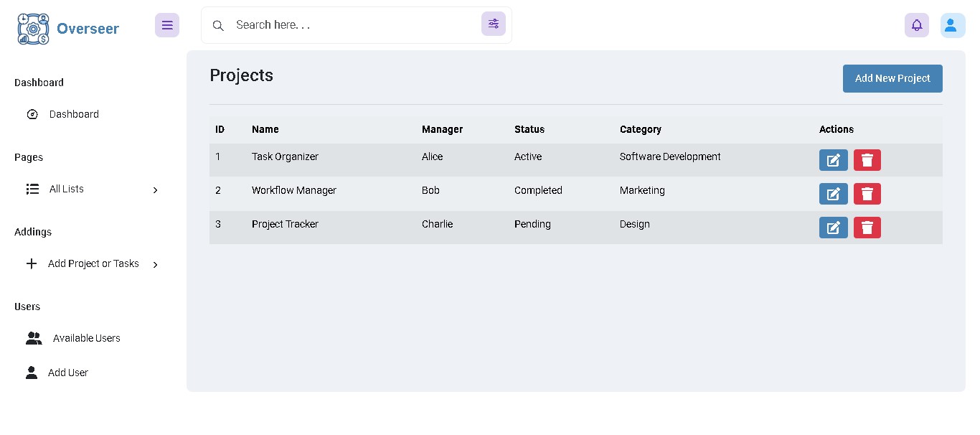Delete the Project Tracker row
980x435 pixels.
point(867,228)
